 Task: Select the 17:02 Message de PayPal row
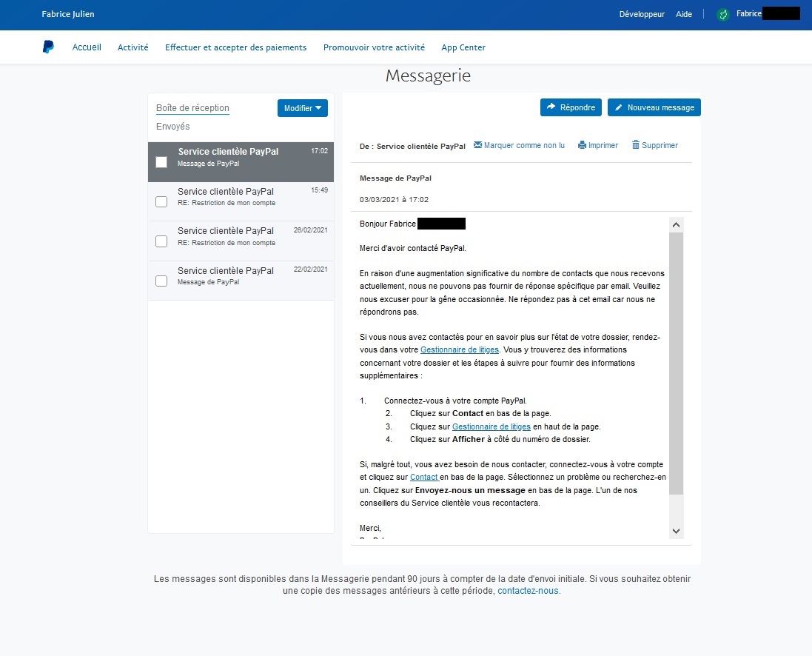[x=241, y=162]
